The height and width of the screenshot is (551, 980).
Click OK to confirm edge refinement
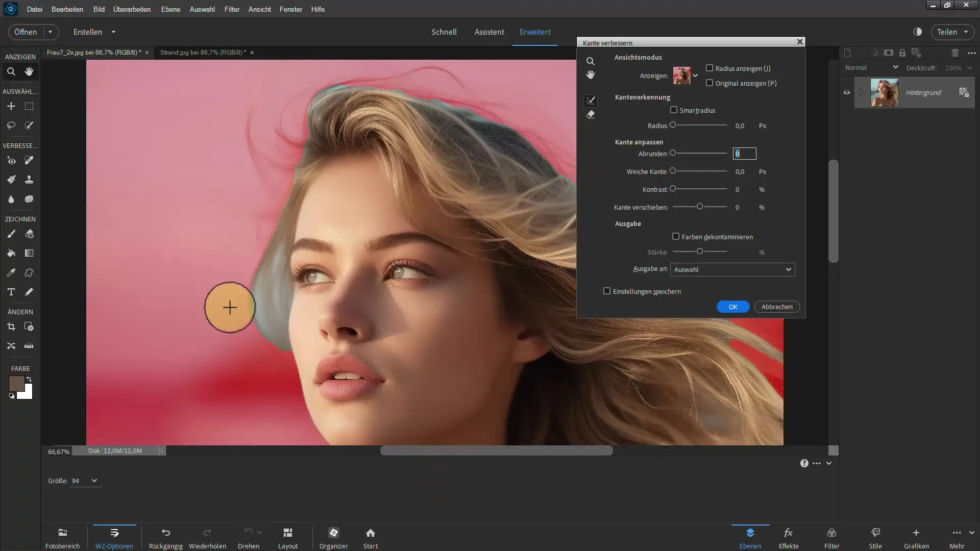coord(733,307)
